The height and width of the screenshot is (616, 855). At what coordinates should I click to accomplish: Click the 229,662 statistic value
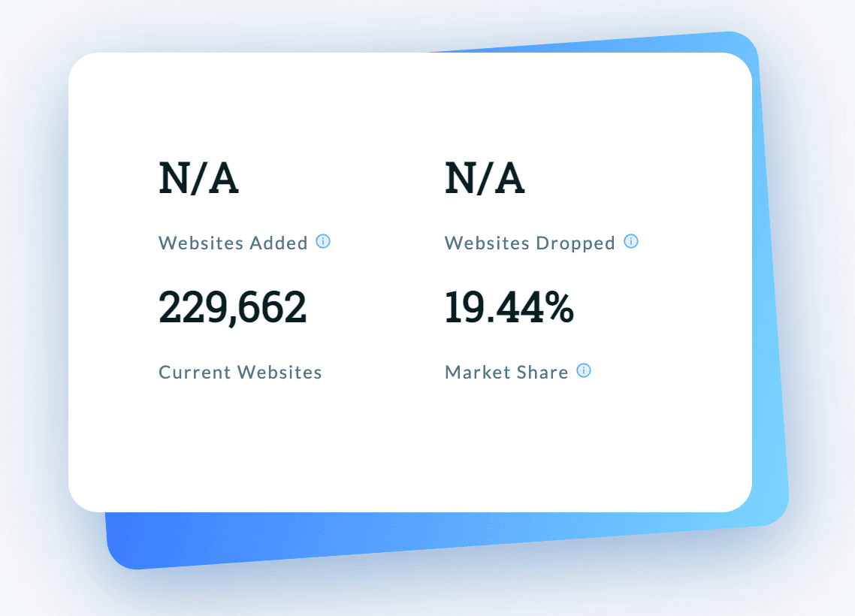pyautogui.click(x=233, y=306)
